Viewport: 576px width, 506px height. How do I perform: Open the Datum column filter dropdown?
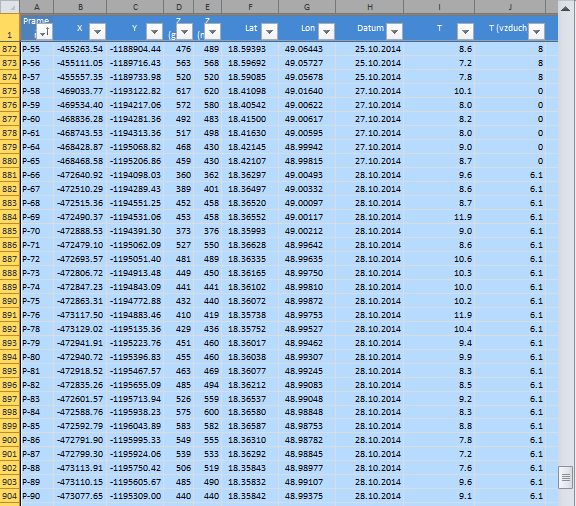coord(394,32)
